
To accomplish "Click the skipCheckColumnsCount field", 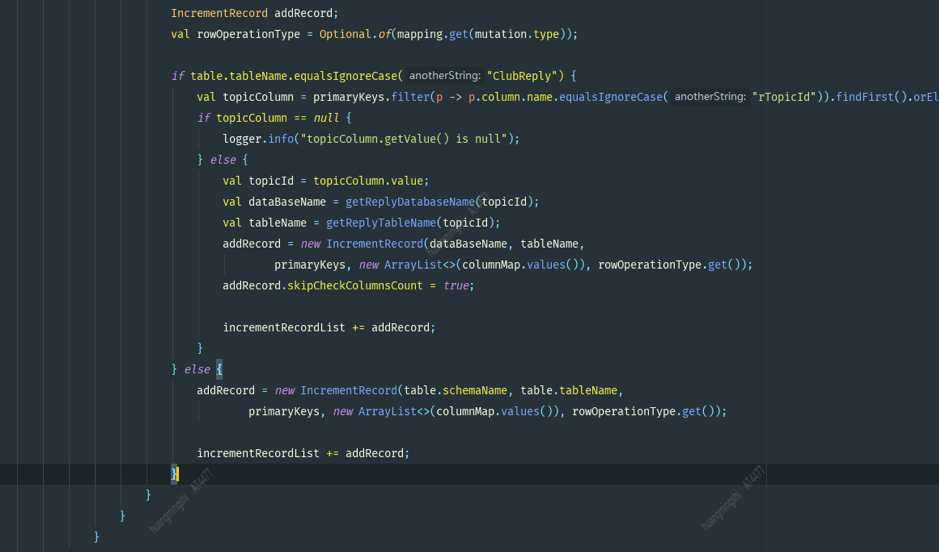I will point(355,286).
